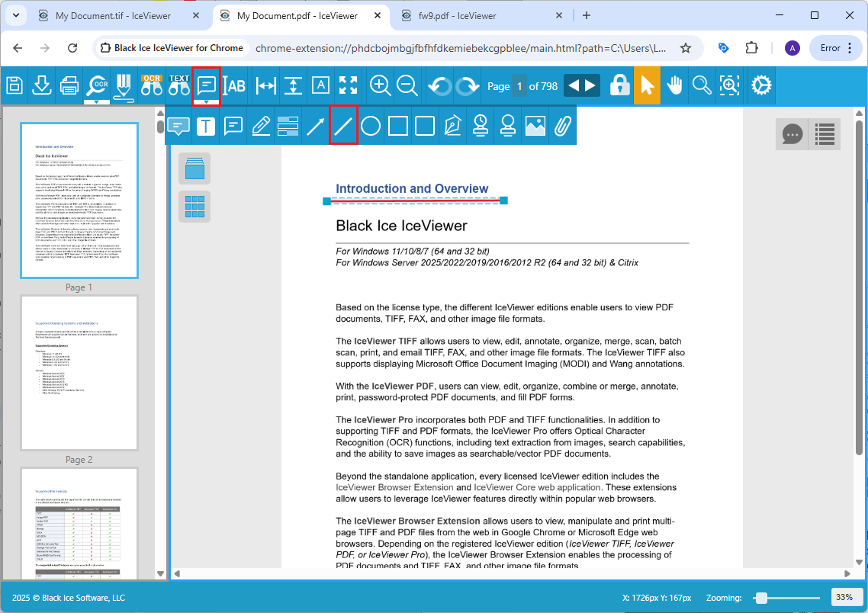Zoom in with the plus magnifier
The height and width of the screenshot is (613, 868).
380,85
